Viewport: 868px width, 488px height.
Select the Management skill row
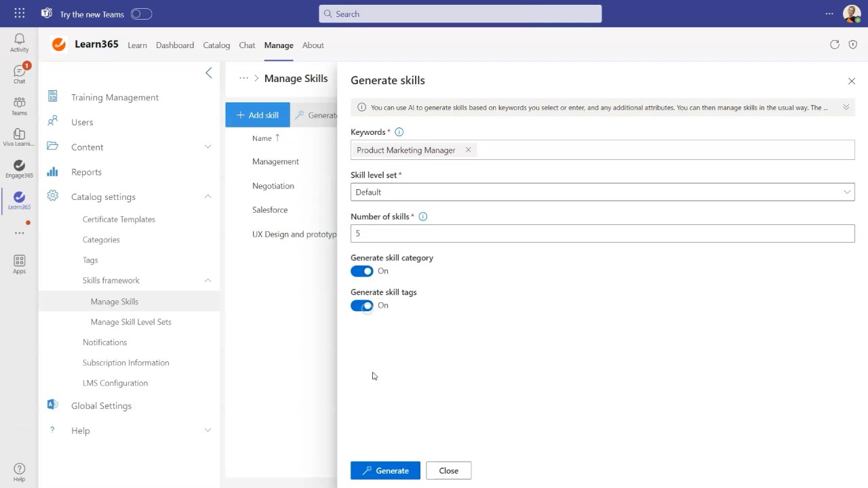[275, 161]
